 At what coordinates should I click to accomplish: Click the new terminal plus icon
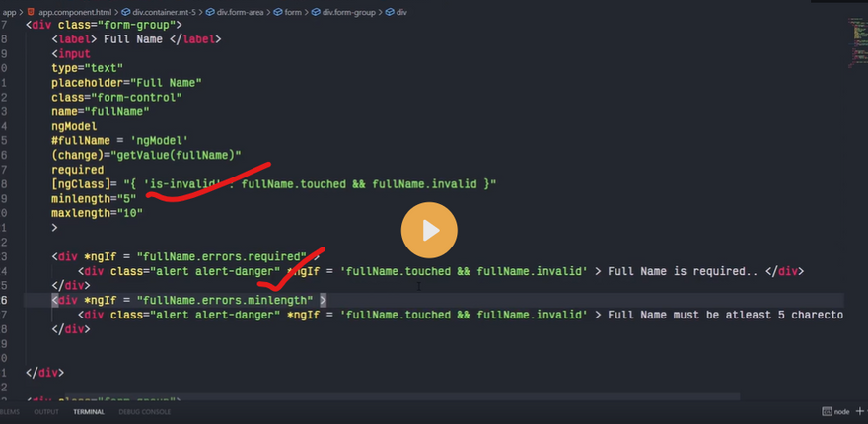point(857,411)
